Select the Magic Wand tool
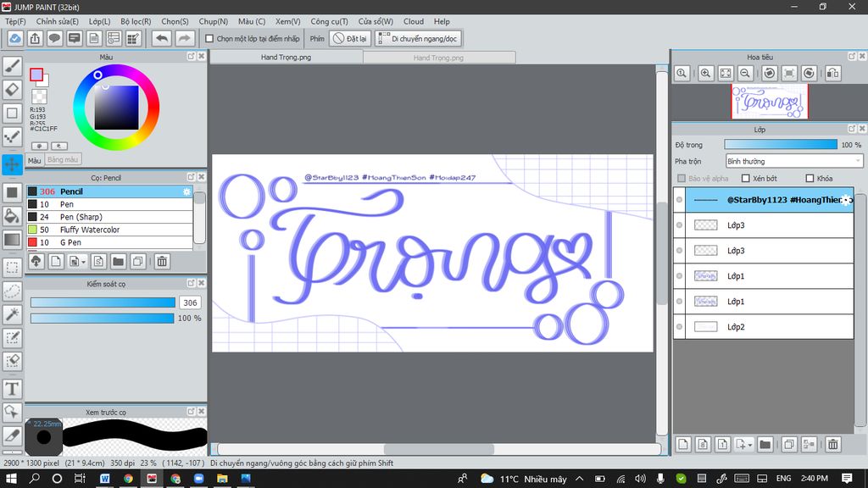This screenshot has height=488, width=868. (12, 313)
